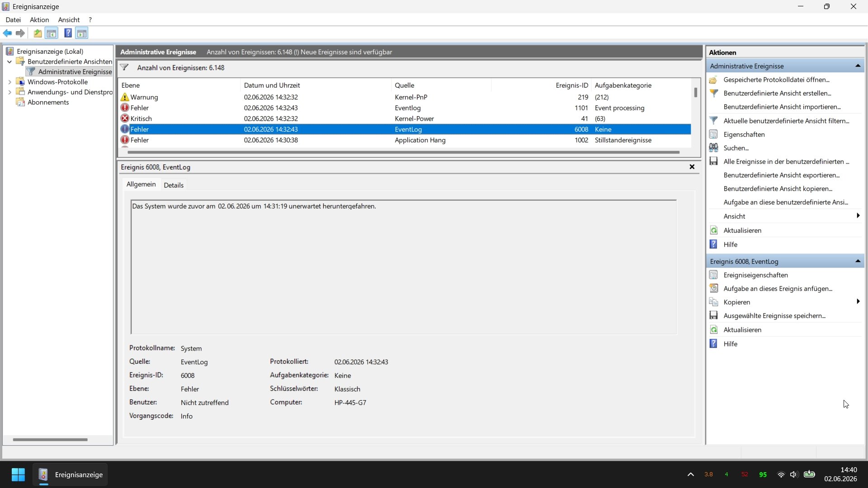The image size is (868, 488).
Task: Select Ereignisanzeige (Lokal) root node
Action: 50,52
